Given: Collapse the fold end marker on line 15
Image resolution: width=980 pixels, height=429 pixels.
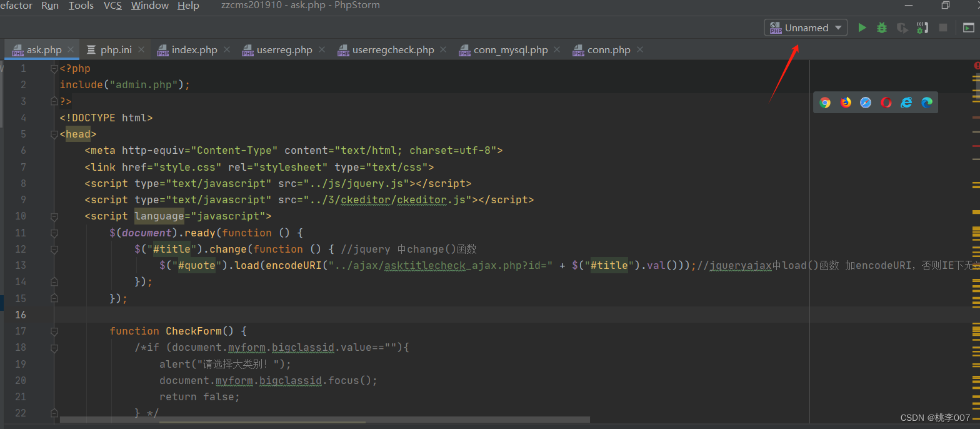Looking at the screenshot, I should (54, 298).
